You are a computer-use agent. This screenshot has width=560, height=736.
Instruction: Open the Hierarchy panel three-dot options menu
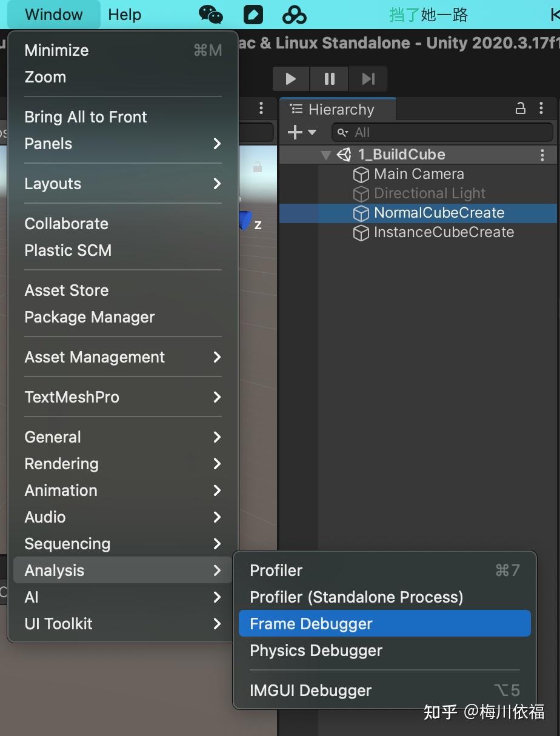pos(541,109)
